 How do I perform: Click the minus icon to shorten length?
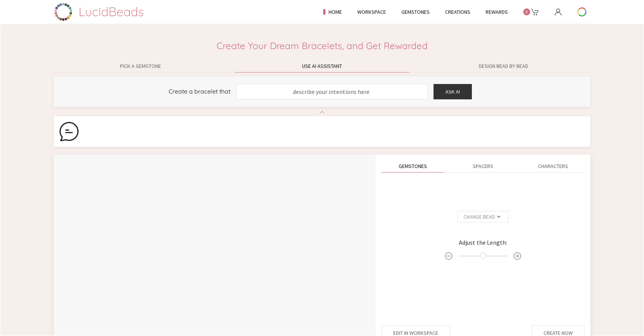[x=449, y=256]
